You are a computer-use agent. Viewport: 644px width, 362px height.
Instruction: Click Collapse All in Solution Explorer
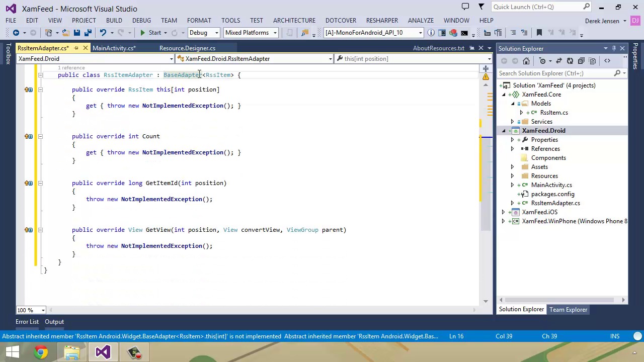coord(581,61)
